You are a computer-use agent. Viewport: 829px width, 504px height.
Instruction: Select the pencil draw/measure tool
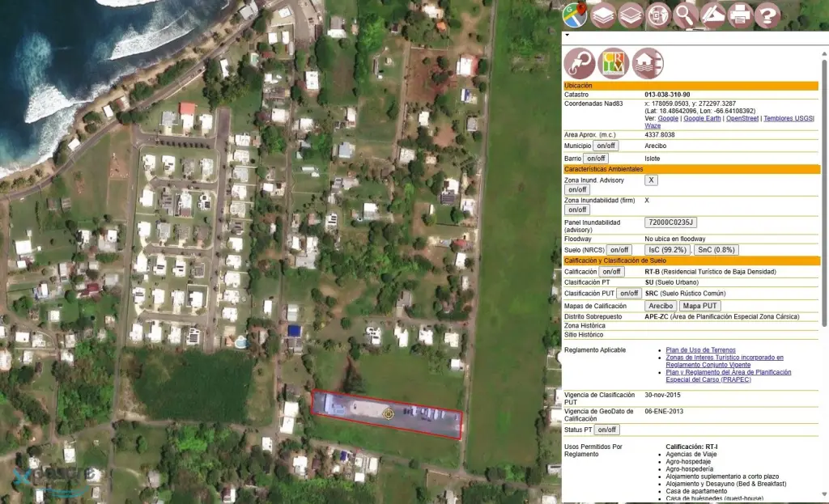(x=712, y=15)
